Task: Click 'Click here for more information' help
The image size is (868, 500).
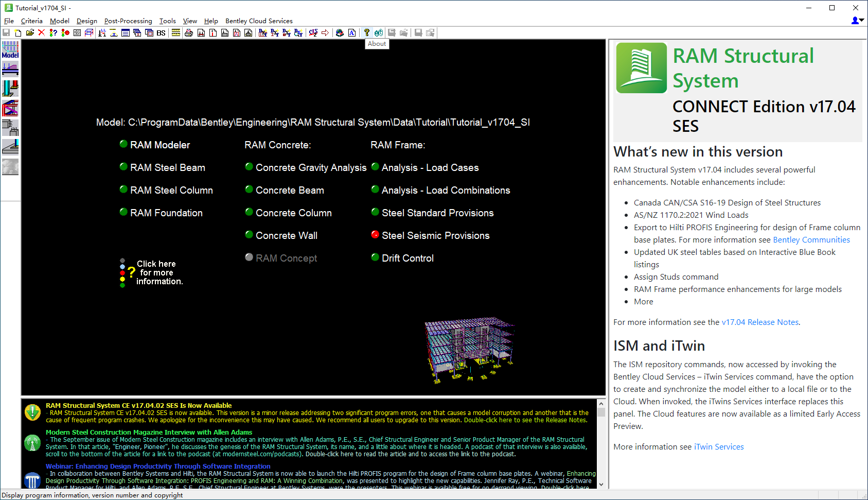Action: [x=152, y=273]
